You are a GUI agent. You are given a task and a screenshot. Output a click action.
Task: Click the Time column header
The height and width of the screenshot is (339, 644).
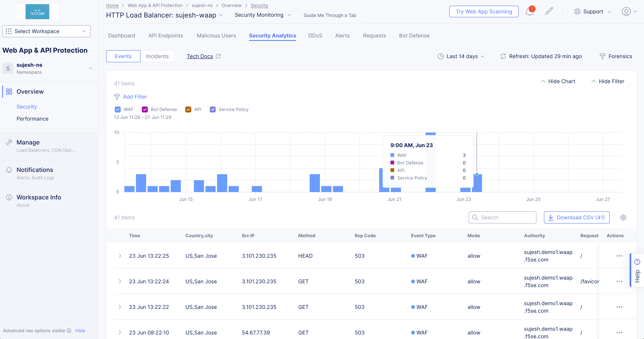click(x=134, y=236)
